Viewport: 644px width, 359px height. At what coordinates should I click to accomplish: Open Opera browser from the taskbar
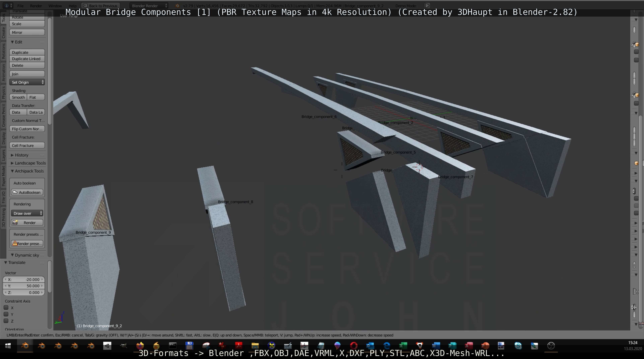[354, 346]
